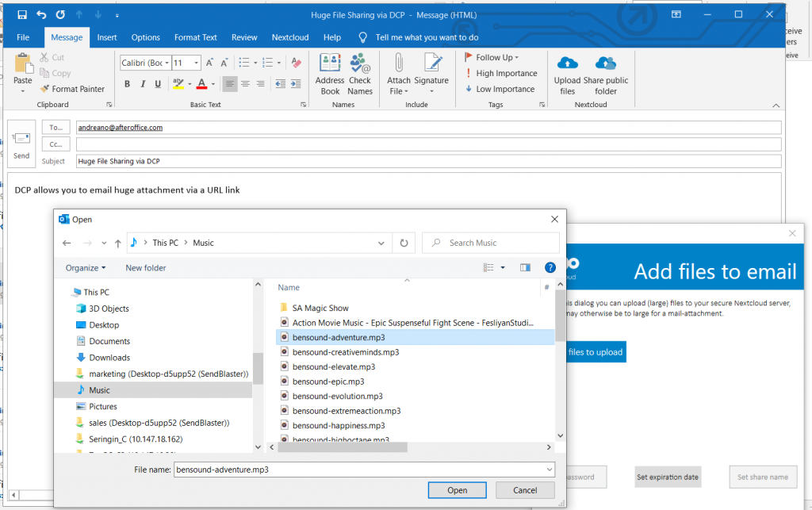Open the File name combo box dropdown
The image size is (812, 510).
pos(549,470)
